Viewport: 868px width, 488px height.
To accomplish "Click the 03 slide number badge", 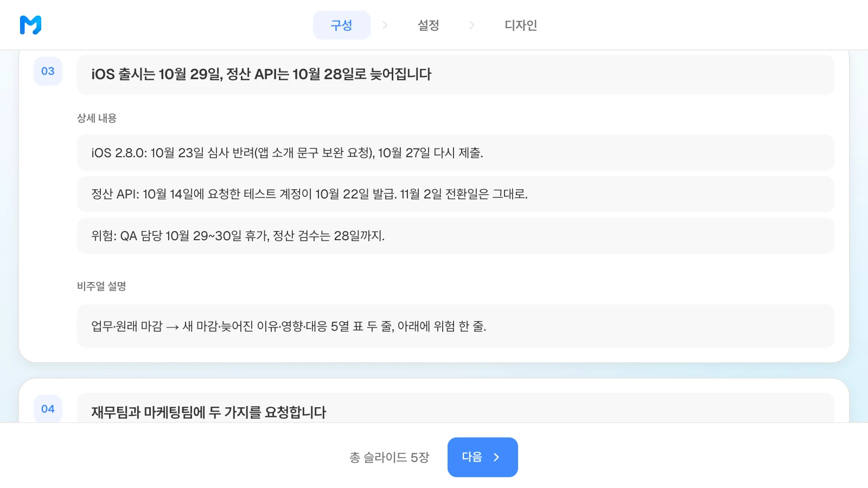I will pos(48,71).
